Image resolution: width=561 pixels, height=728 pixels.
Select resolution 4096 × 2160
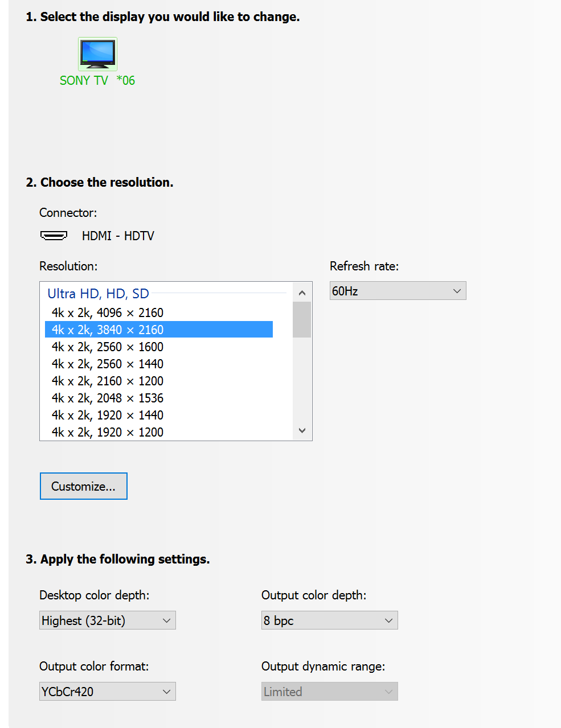click(x=107, y=312)
